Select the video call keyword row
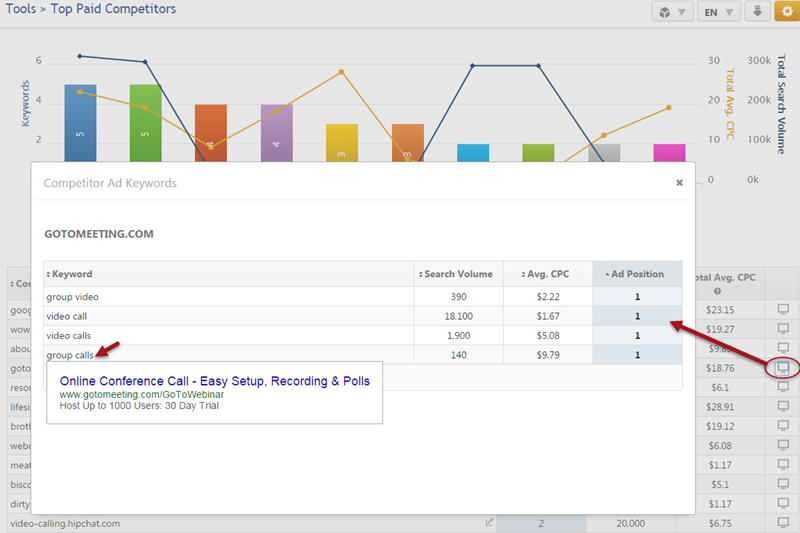 66,316
